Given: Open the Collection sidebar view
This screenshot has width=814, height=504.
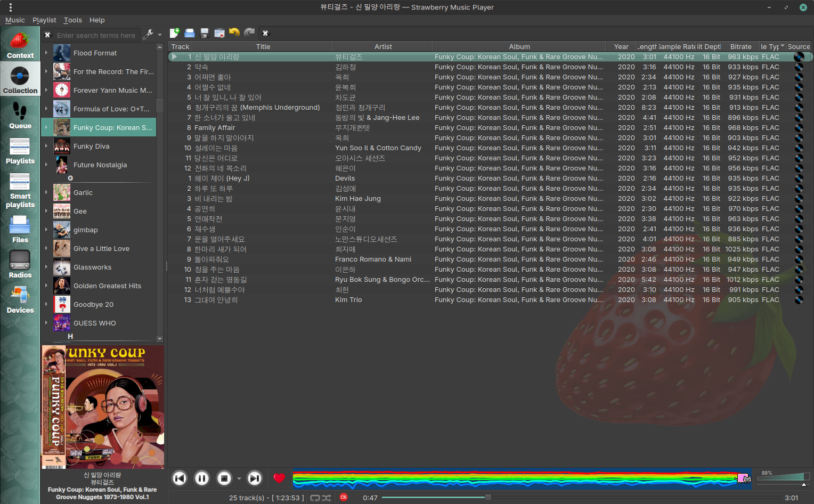Looking at the screenshot, I should (20, 79).
